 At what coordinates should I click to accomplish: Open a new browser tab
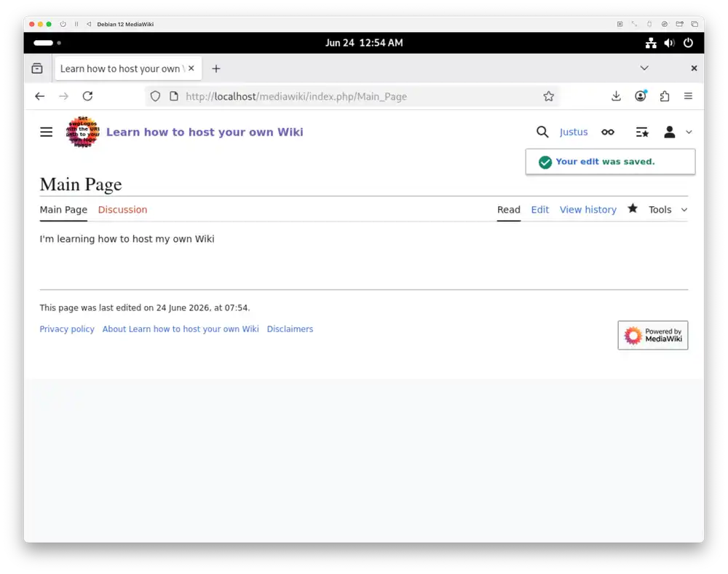click(216, 68)
